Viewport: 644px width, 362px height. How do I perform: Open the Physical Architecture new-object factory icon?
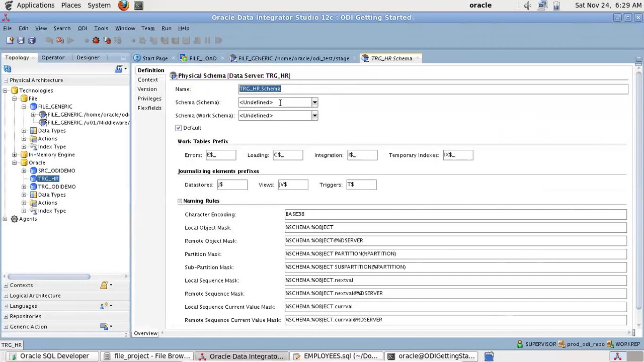[x=119, y=69]
